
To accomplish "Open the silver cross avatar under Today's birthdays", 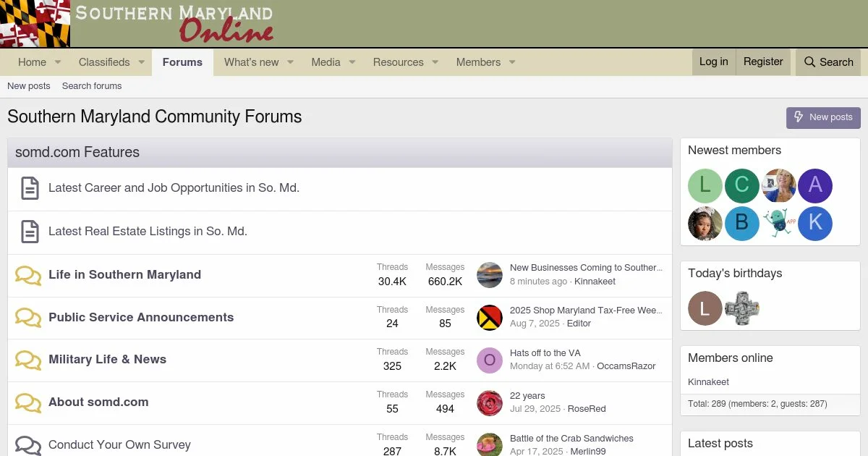I will 742,308.
